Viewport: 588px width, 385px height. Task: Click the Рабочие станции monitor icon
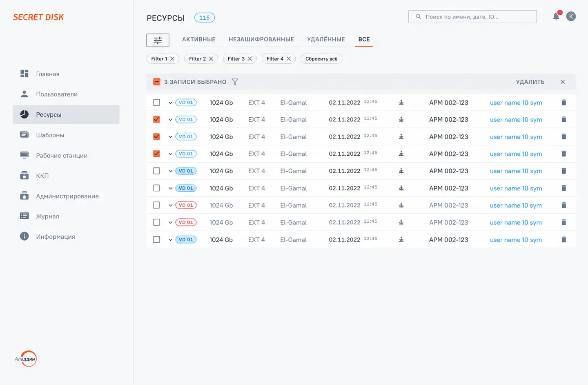click(24, 155)
